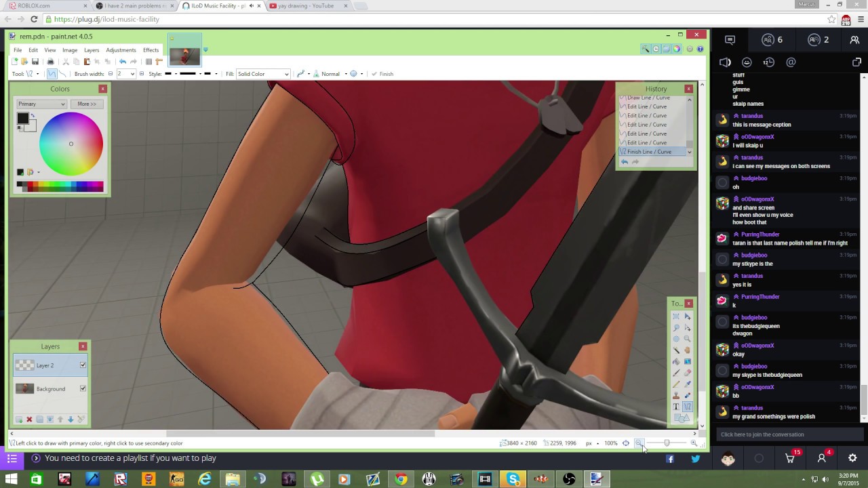Open the Adjustments menu
Screen dimensions: 868x488
coord(121,50)
